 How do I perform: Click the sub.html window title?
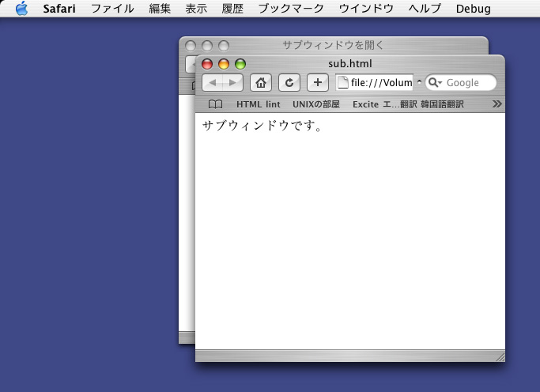pos(350,64)
